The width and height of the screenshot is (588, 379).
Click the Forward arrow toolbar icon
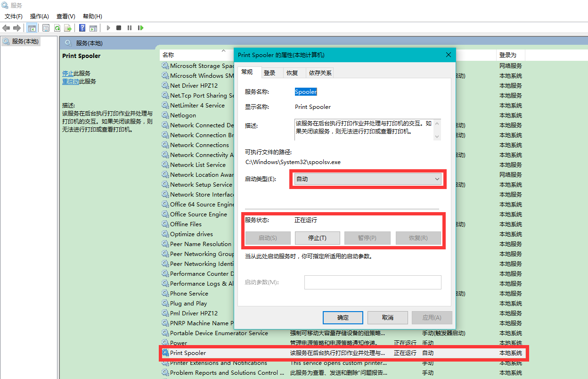pyautogui.click(x=17, y=28)
